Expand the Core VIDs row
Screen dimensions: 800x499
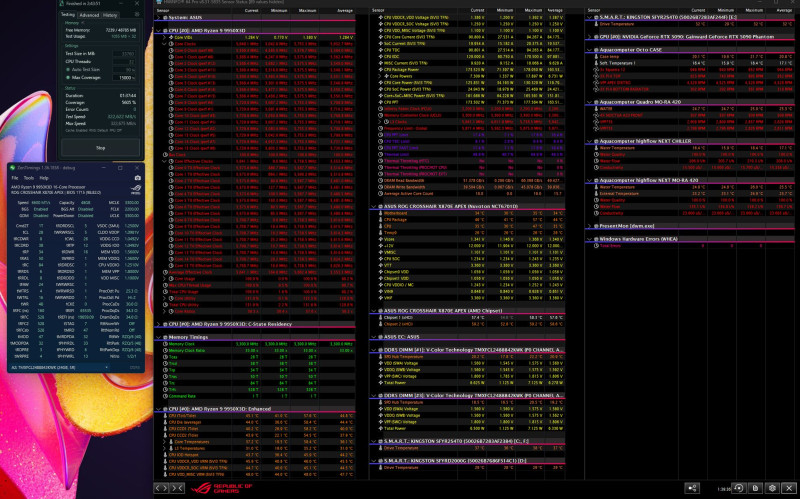(164, 37)
